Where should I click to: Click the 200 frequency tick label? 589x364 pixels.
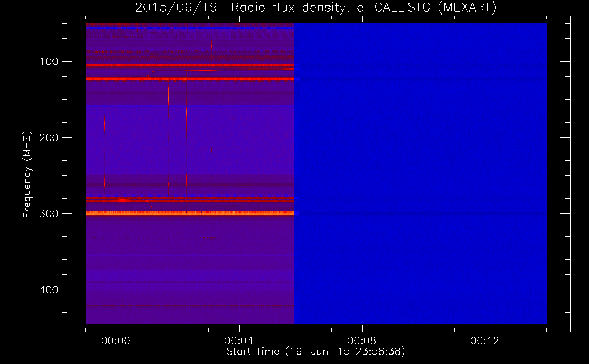coord(49,138)
